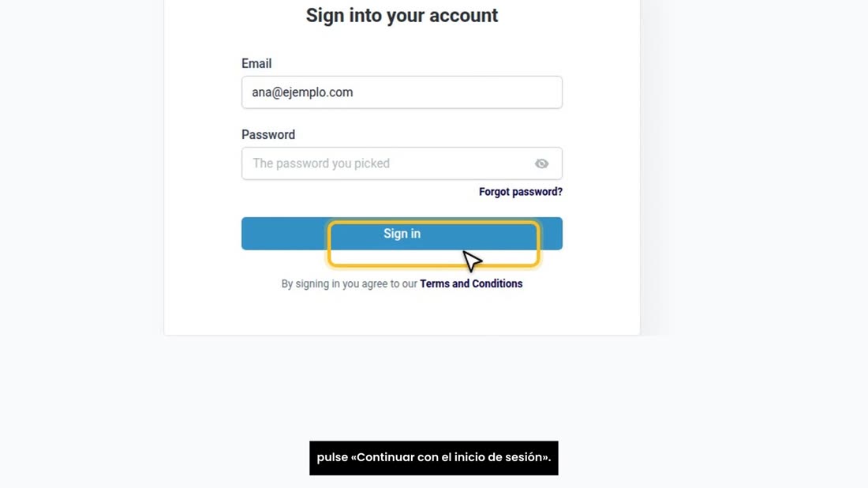Open the Terms and Conditions link

coord(471,283)
